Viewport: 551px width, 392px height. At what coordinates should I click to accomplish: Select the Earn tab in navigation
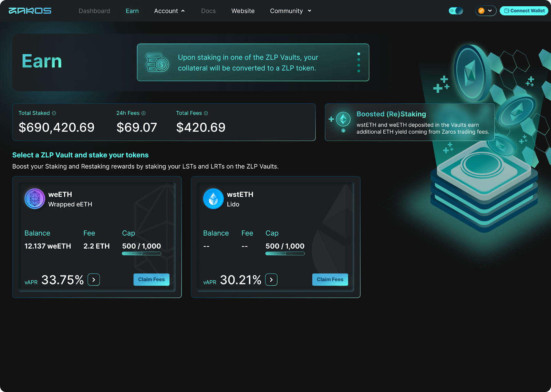tap(132, 11)
